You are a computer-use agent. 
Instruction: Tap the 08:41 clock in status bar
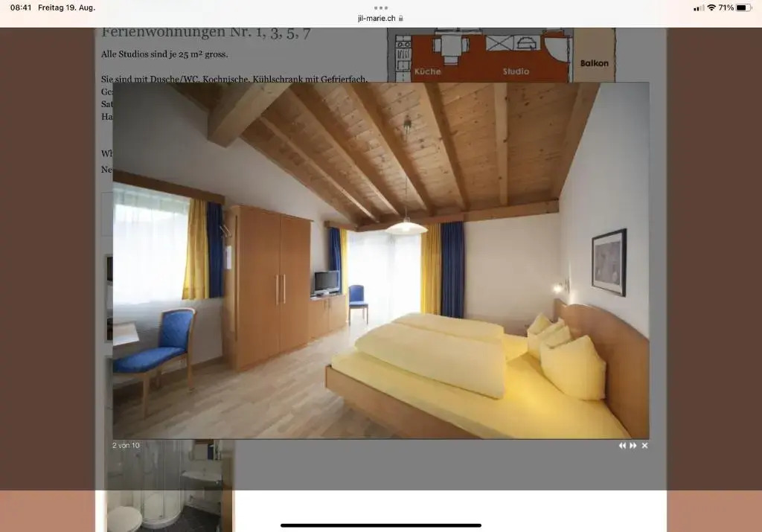point(21,7)
